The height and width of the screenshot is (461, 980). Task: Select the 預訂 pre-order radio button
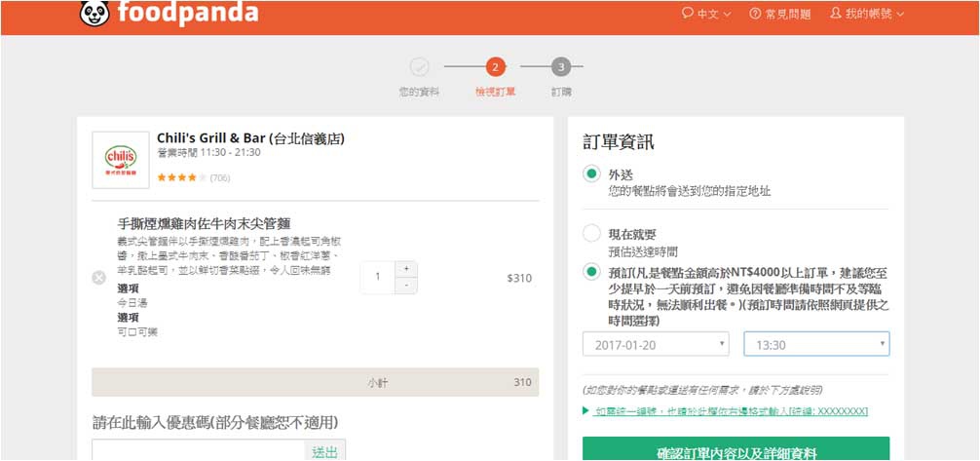tap(591, 272)
